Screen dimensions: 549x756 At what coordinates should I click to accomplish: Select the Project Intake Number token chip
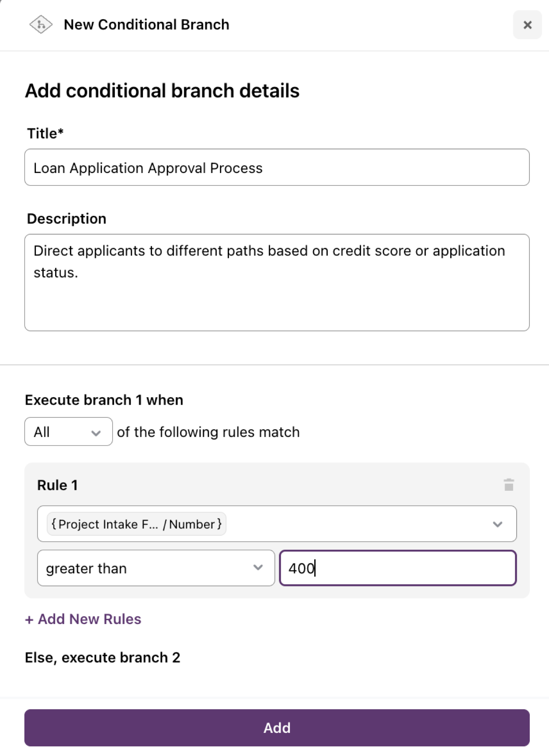pyautogui.click(x=136, y=524)
